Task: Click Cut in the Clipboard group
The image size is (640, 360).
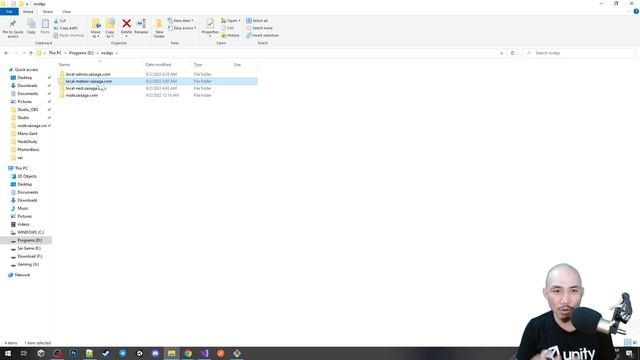Action: (60, 20)
